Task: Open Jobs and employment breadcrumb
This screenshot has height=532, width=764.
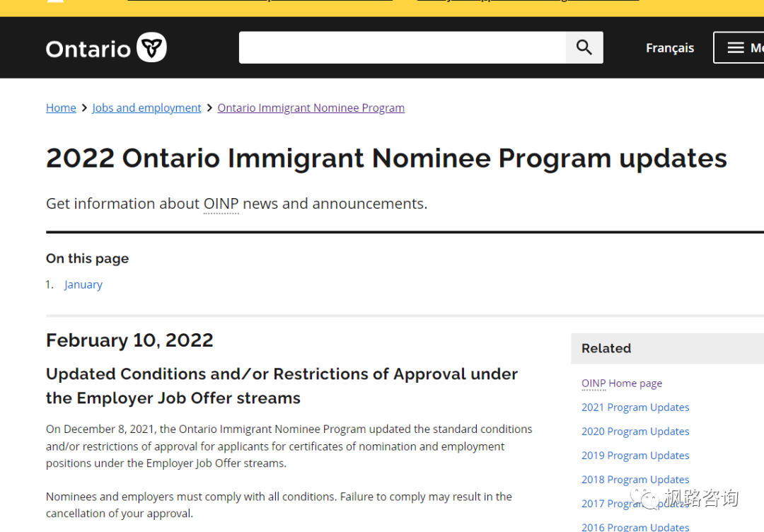Action: tap(146, 108)
